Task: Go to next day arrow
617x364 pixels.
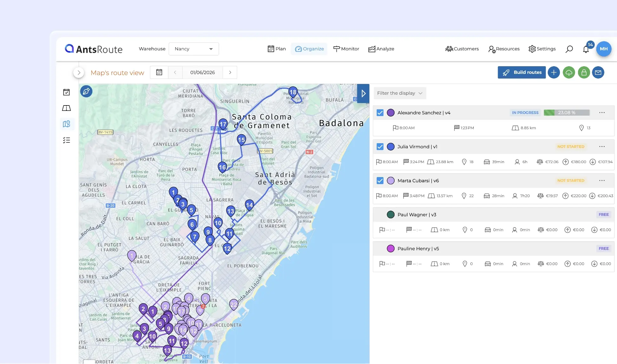Action: [x=230, y=72]
